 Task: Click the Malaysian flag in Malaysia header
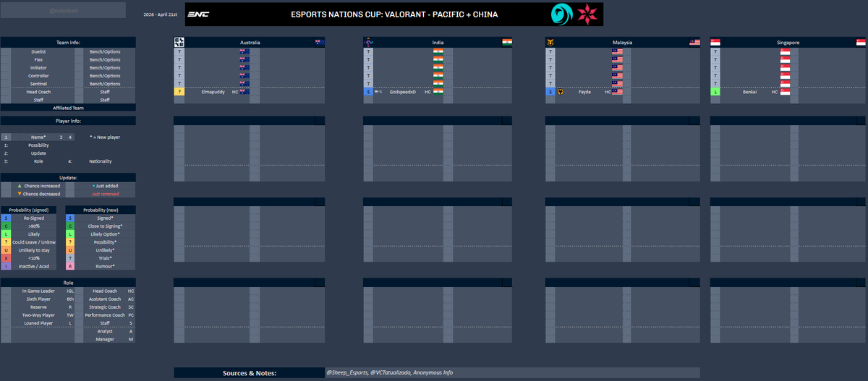(694, 43)
